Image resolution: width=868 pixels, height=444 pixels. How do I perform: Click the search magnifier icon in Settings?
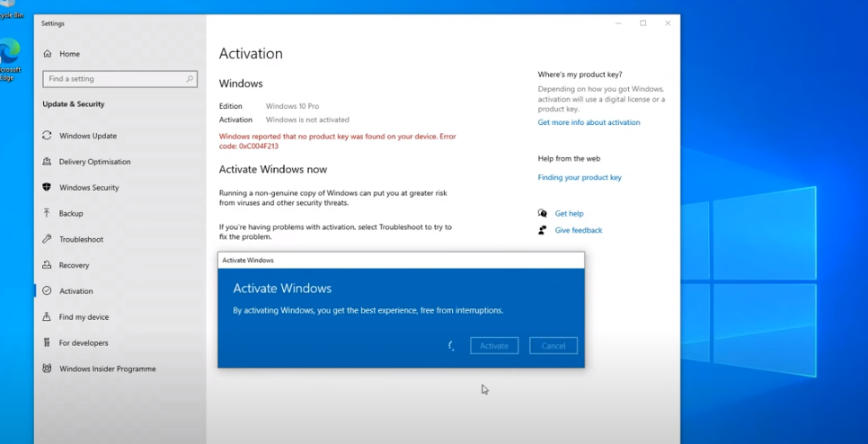(x=190, y=79)
